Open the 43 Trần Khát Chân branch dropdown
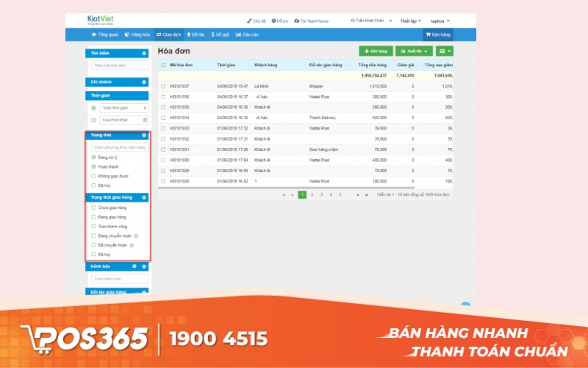Viewport: 588px width, 368px height. click(371, 21)
